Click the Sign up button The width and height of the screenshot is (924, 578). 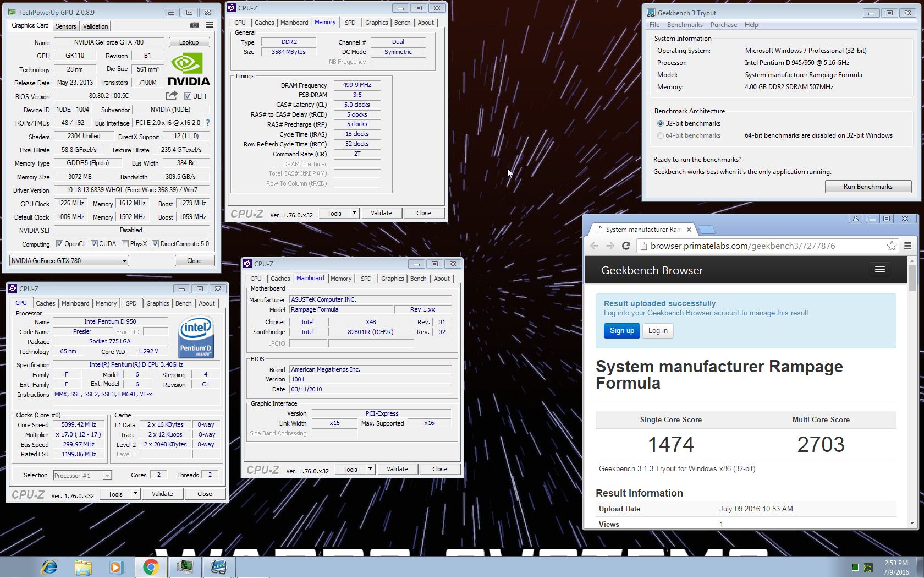[621, 330]
